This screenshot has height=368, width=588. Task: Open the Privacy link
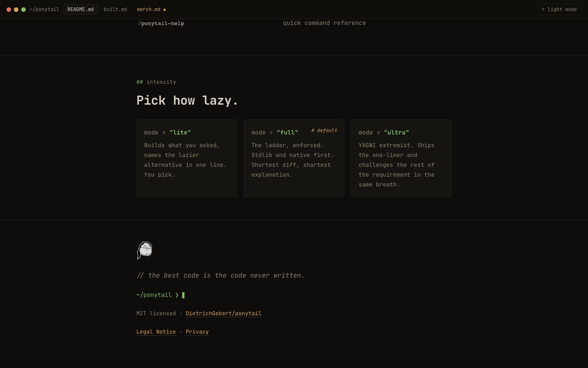[x=197, y=332]
